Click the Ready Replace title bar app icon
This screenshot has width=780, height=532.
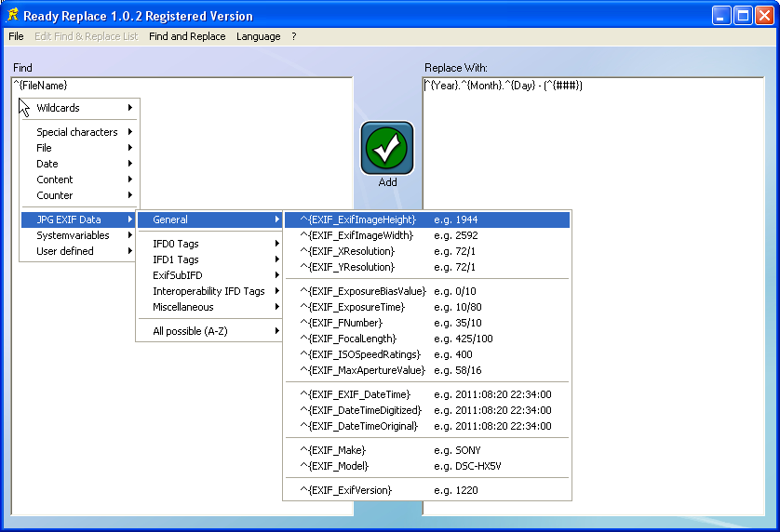pyautogui.click(x=12, y=15)
